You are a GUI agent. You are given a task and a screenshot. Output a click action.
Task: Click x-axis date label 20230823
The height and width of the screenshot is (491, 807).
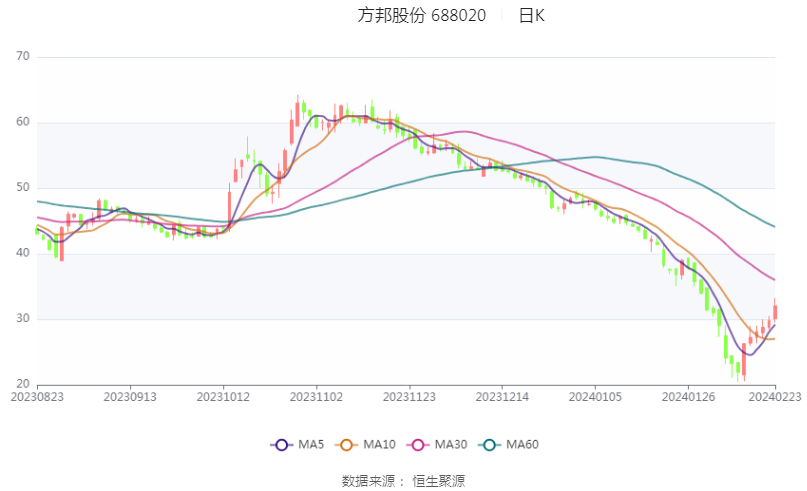[37, 397]
